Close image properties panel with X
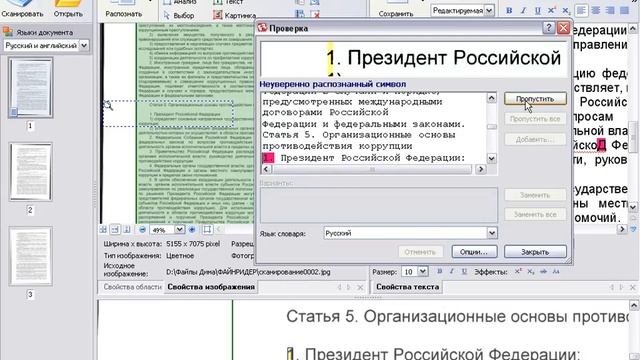 360,288
